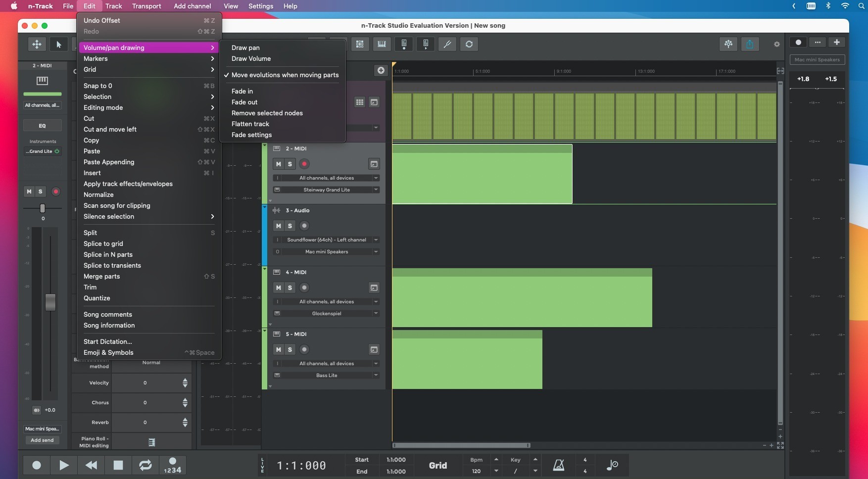
Task: Open piano roll icon on track 4 - MIDI
Action: (x=374, y=287)
